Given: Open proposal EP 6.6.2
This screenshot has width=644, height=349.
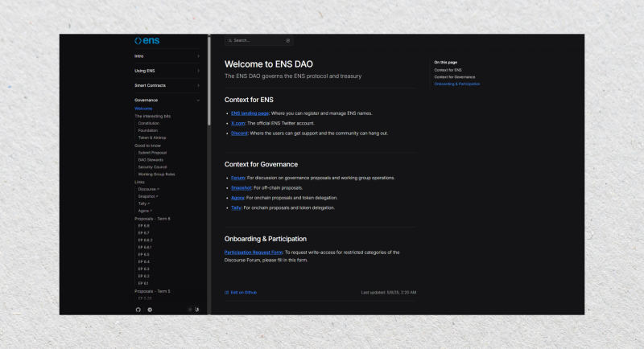Looking at the screenshot, I should click(x=146, y=240).
